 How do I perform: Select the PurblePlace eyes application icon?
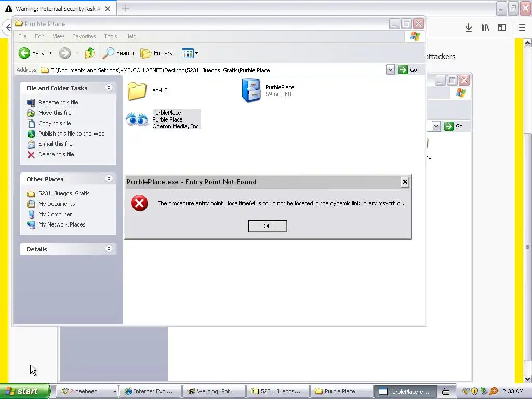tap(137, 119)
